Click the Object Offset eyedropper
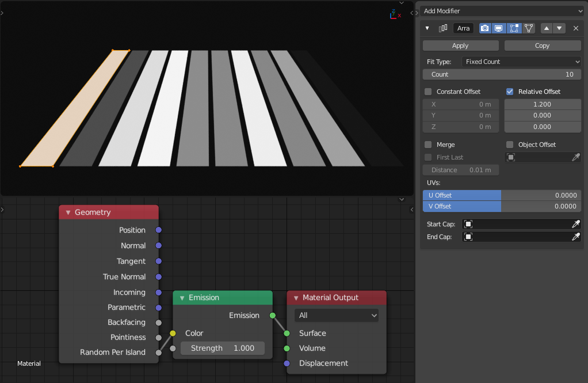Image resolution: width=588 pixels, height=383 pixels. click(576, 157)
